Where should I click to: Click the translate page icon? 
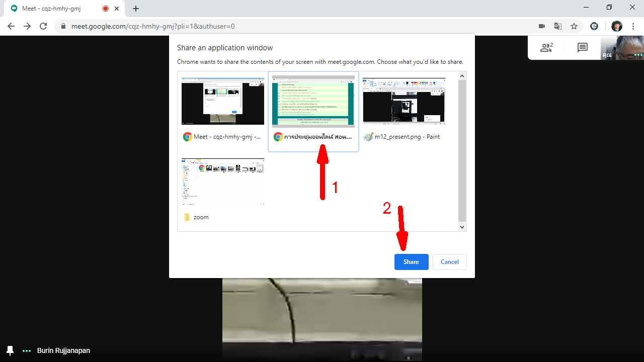(x=558, y=26)
